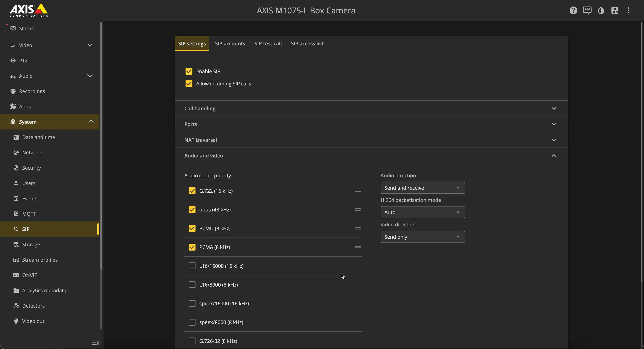Open Network settings
644x349 pixels.
tap(49, 153)
